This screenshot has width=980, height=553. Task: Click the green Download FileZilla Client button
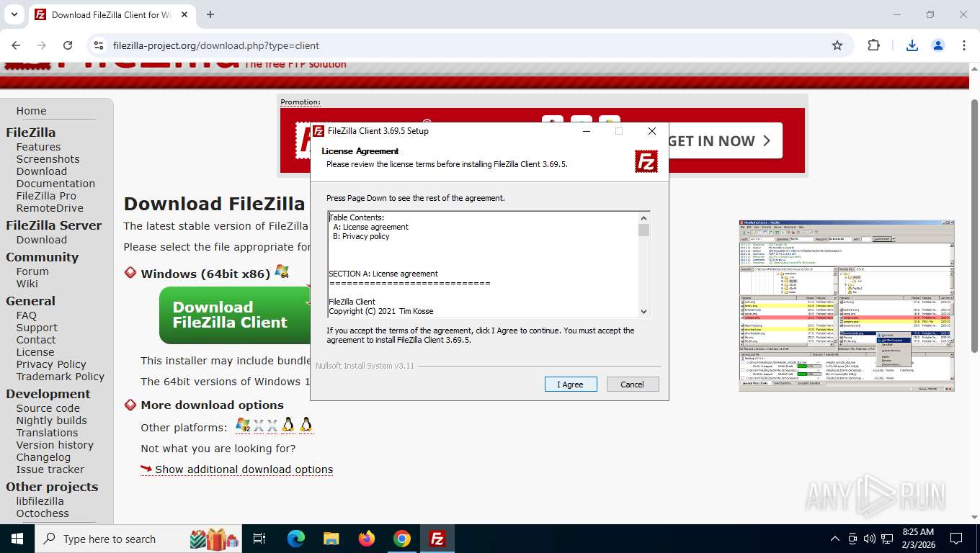[235, 315]
